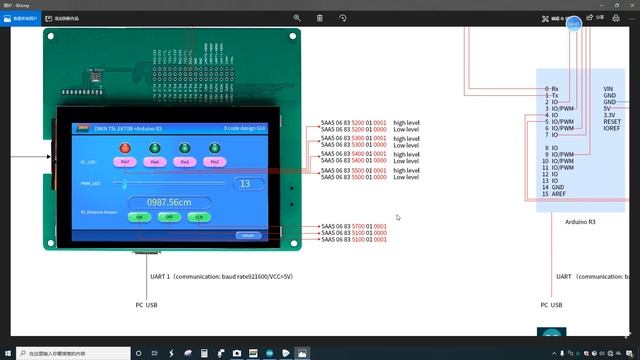
Task: Click the Print icon in Photos toolbar
Action: [616, 18]
